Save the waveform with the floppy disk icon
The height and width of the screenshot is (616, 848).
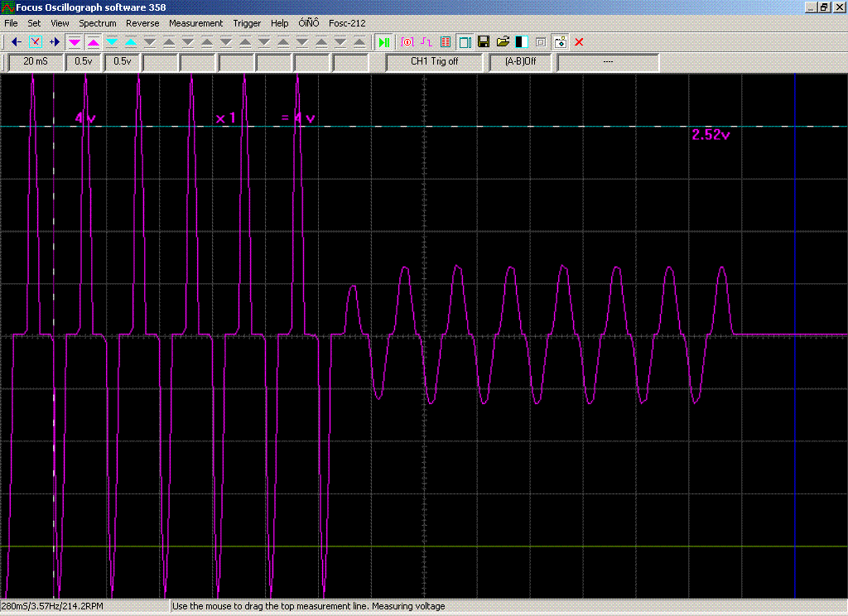tap(484, 41)
